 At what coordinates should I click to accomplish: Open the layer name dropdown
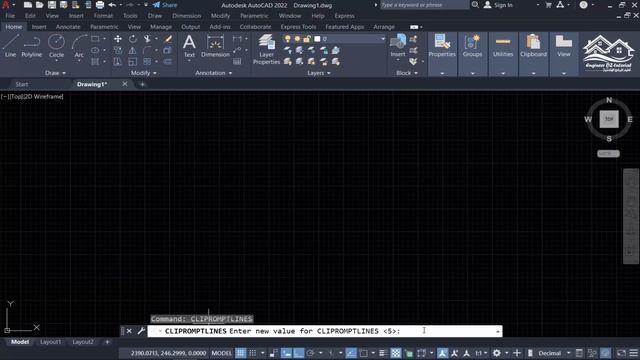click(383, 39)
